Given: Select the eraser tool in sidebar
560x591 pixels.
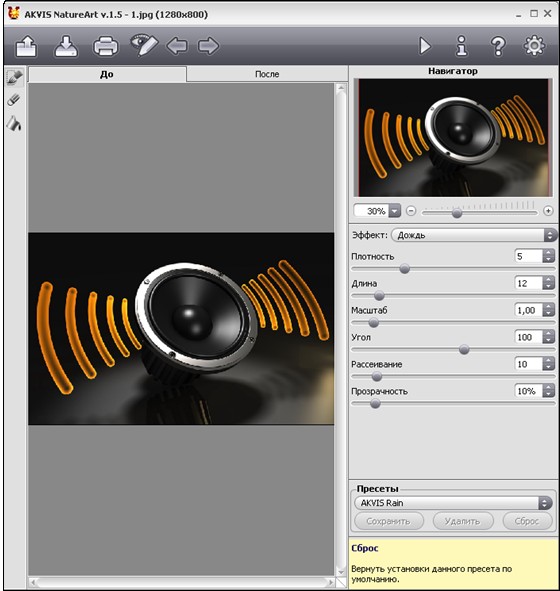Looking at the screenshot, I should click(x=14, y=100).
